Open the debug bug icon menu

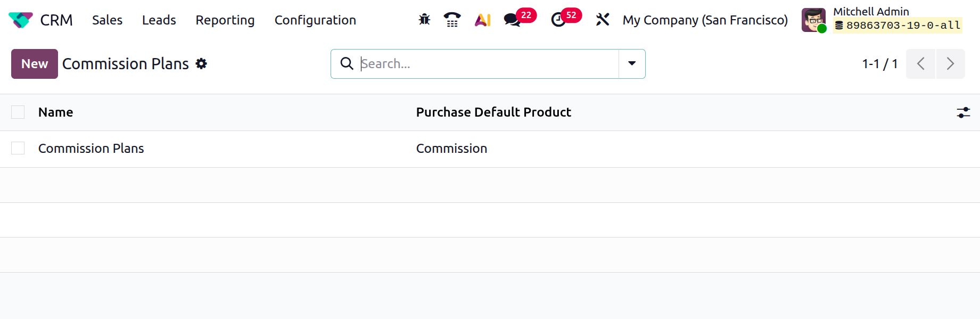point(424,20)
